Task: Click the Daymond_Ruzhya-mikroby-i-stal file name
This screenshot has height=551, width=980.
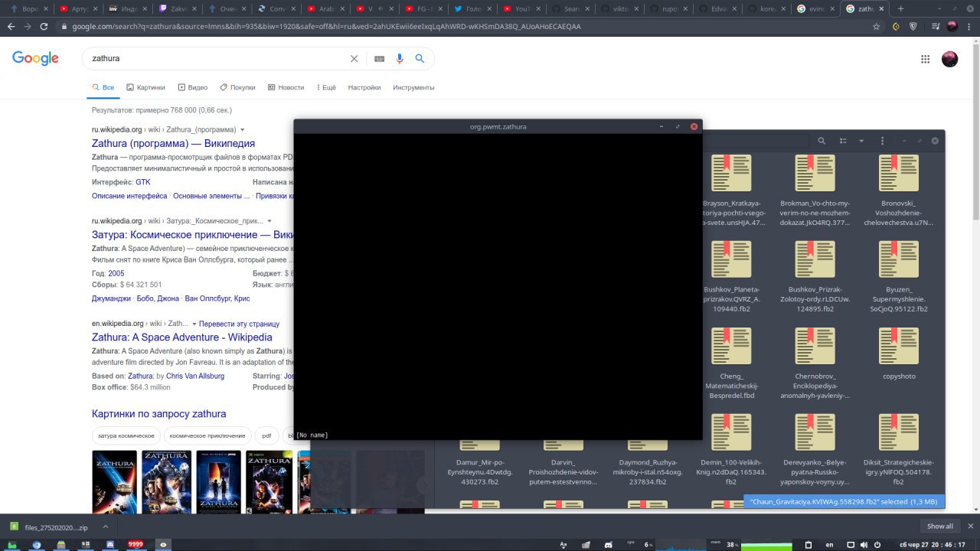Action: click(647, 472)
